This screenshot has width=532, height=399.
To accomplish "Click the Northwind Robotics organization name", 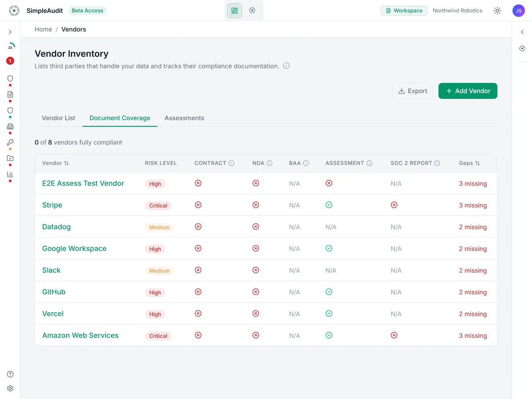I will (x=458, y=11).
